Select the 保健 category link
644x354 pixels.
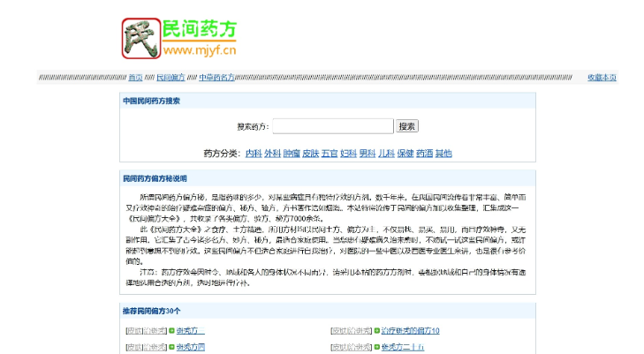coord(405,154)
